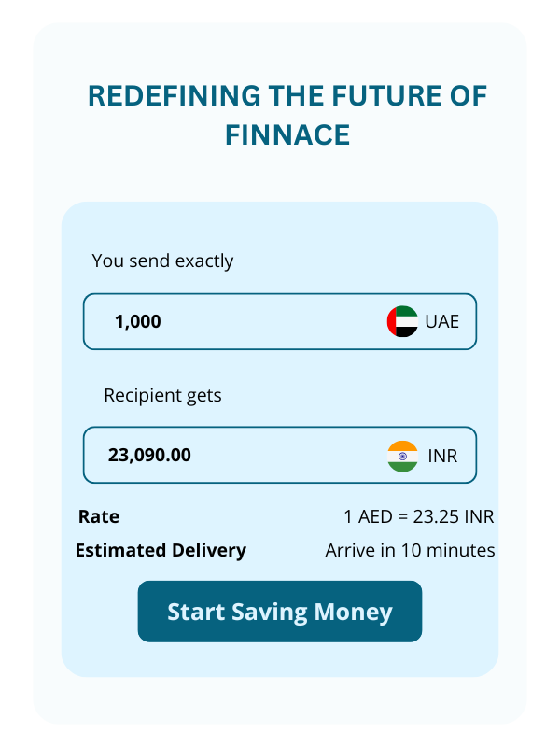
Task: Click the Arrive in 10 minutes text
Action: tap(410, 550)
